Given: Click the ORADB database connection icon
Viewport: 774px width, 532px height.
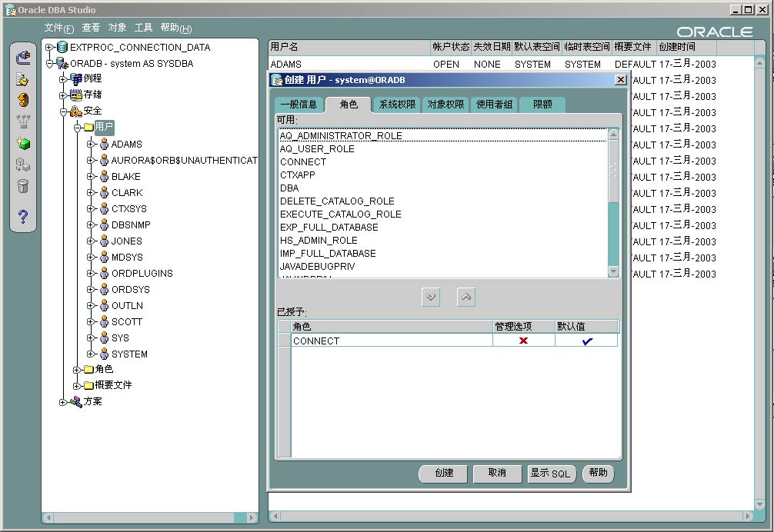Looking at the screenshot, I should (x=62, y=63).
